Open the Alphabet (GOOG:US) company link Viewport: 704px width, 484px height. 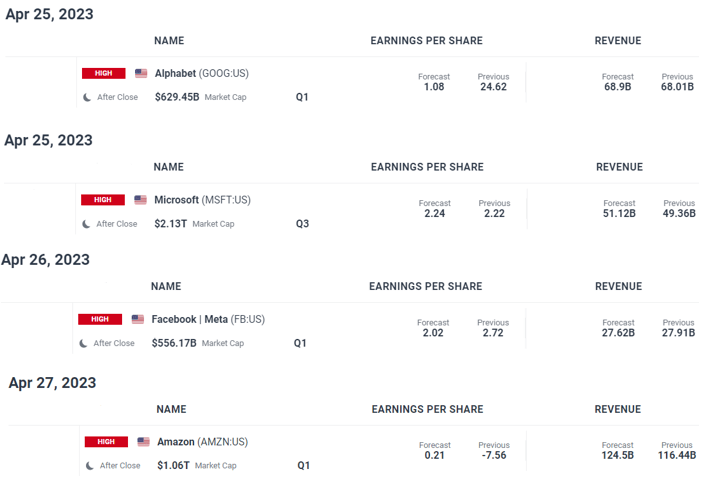pos(201,73)
